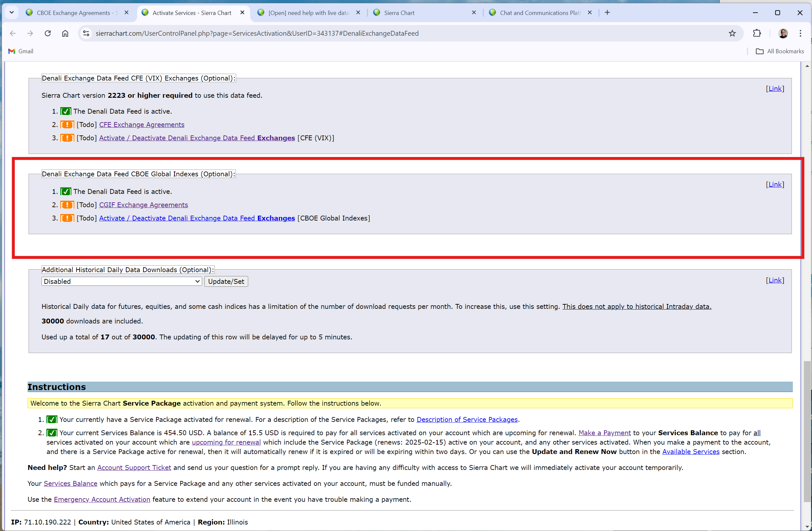Viewport: 812px width, 531px height.
Task: Click the home icon in toolbar
Action: (65, 33)
